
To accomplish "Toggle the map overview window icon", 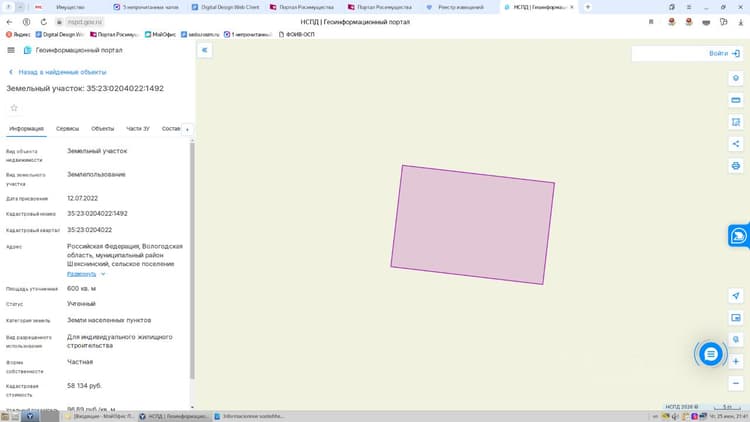I will click(x=736, y=318).
